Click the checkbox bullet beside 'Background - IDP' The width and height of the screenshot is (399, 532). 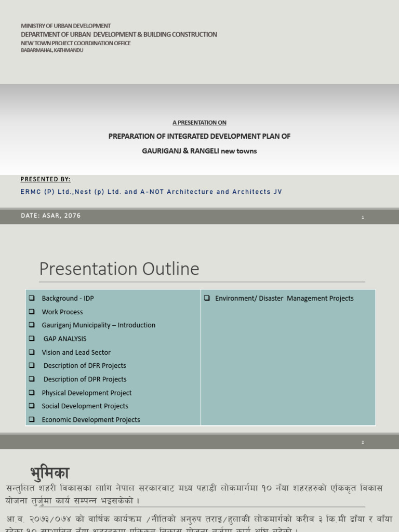point(32,298)
